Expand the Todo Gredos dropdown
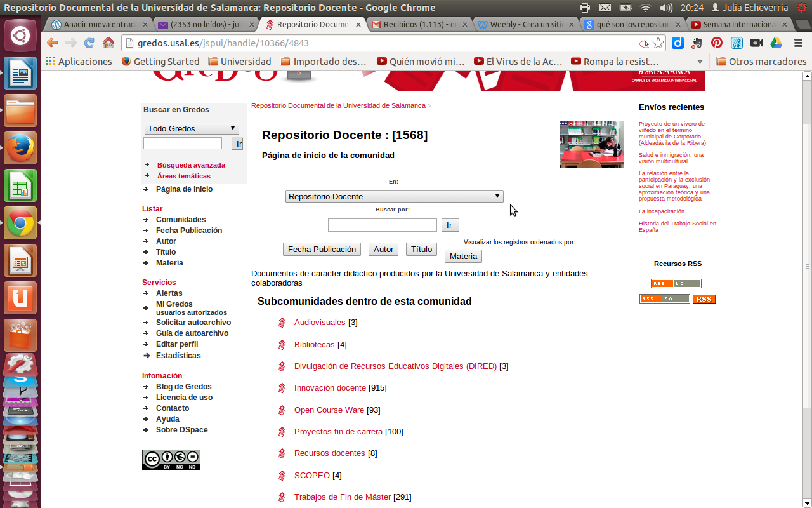The image size is (812, 508). (x=192, y=128)
